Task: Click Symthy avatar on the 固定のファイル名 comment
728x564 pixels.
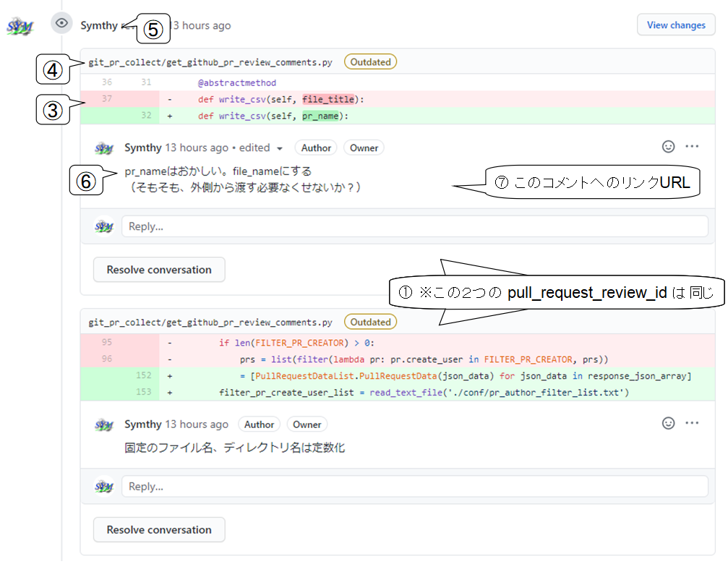Action: coord(104,424)
